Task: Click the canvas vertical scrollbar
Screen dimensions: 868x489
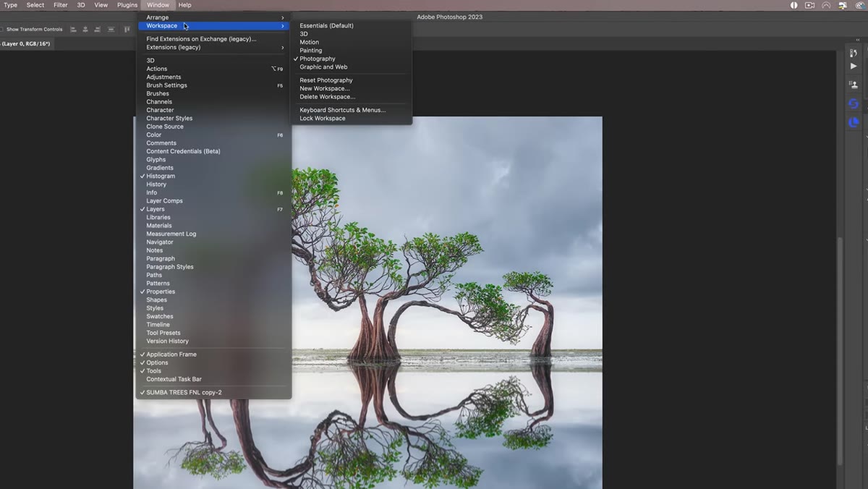Action: pos(840,351)
